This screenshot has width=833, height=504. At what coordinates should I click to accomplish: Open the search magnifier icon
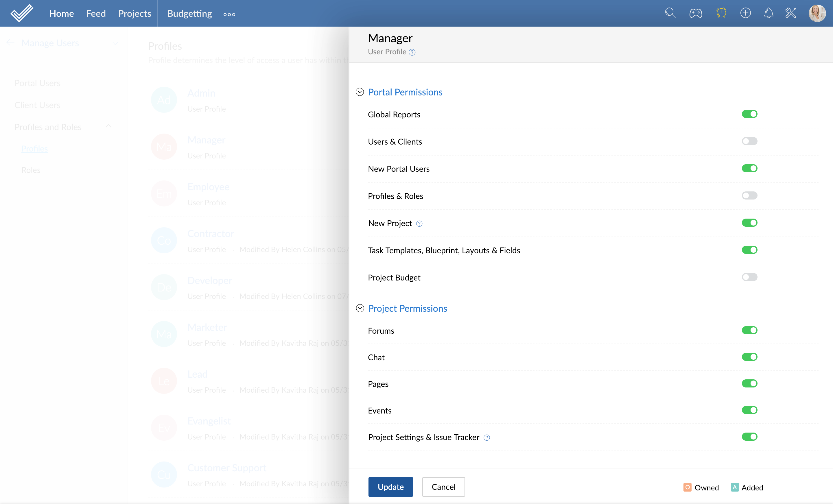point(670,13)
